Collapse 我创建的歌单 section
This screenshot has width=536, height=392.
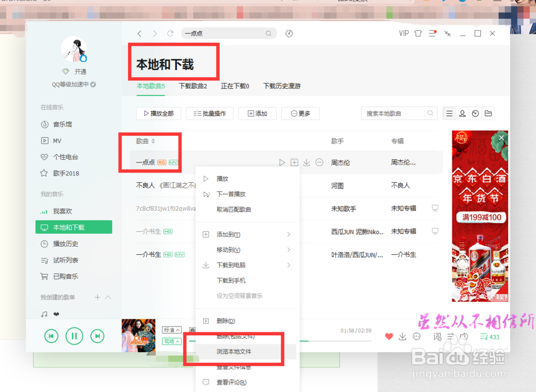(x=108, y=297)
